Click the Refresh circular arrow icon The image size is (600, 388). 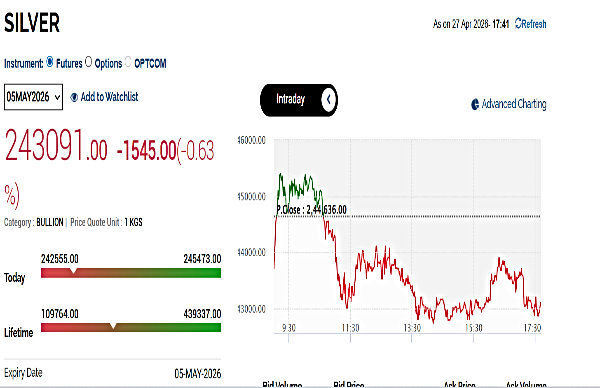tap(518, 23)
